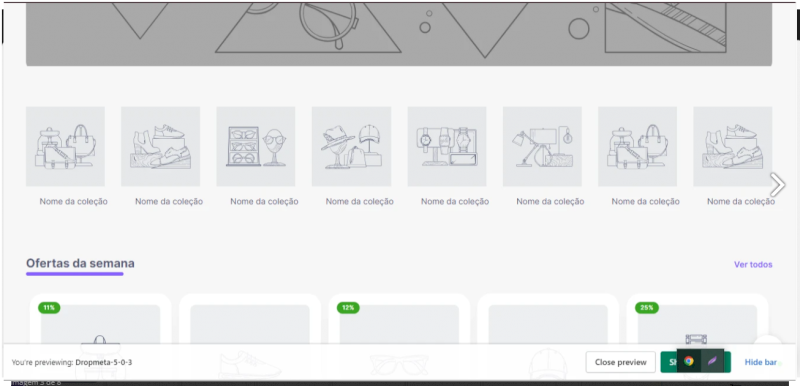Select the 'Ofertas da semana' section heading
Viewport: 800px width, 386px height.
tap(80, 264)
